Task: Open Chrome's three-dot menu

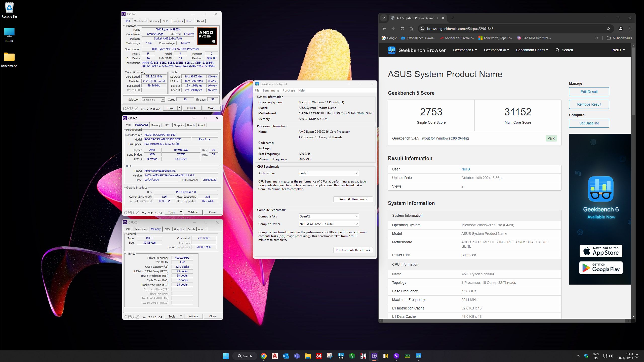Action: 630,29
